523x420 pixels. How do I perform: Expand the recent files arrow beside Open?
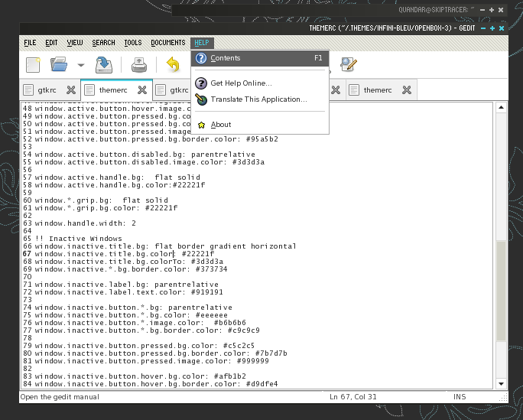81,65
